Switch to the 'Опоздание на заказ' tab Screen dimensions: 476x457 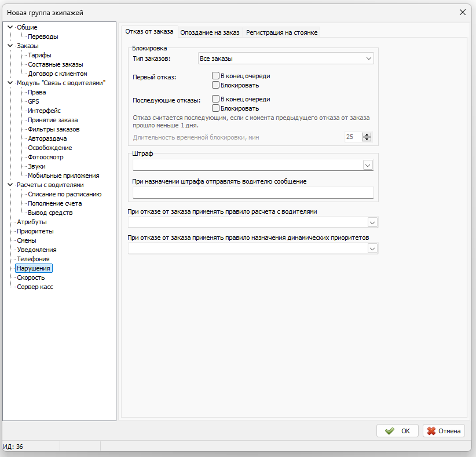click(210, 32)
